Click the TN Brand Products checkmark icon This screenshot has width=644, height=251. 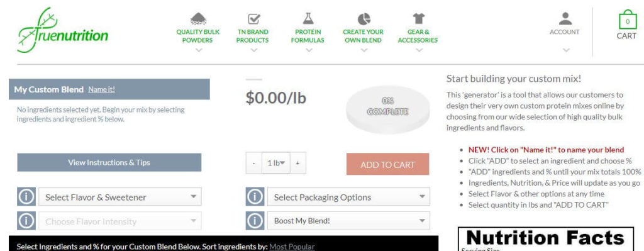click(254, 19)
